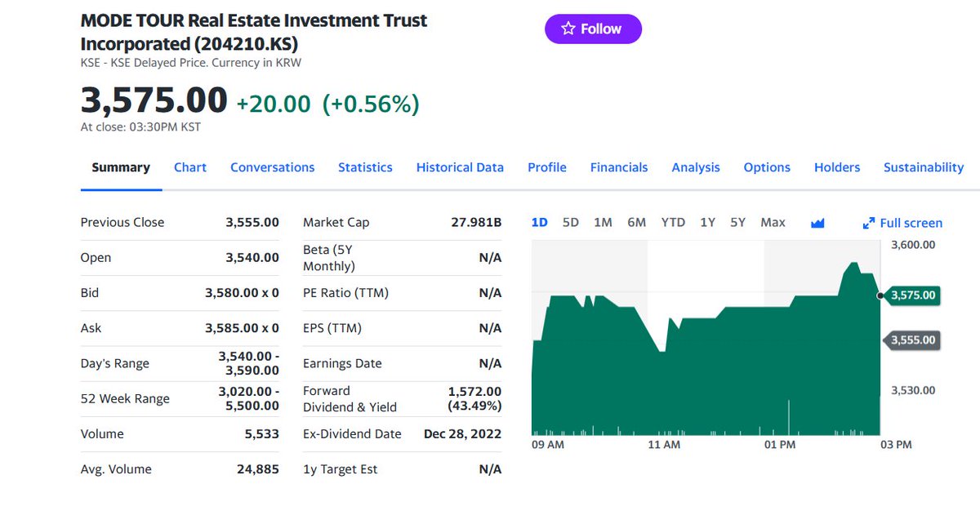Viewport: 980px width, 515px height.
Task: Select 5D chart range
Action: point(571,222)
